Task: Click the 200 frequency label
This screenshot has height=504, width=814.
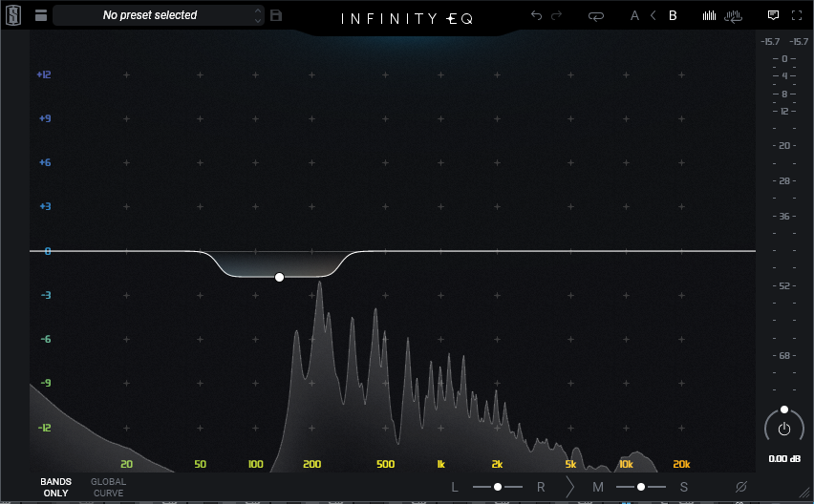Action: pos(312,464)
